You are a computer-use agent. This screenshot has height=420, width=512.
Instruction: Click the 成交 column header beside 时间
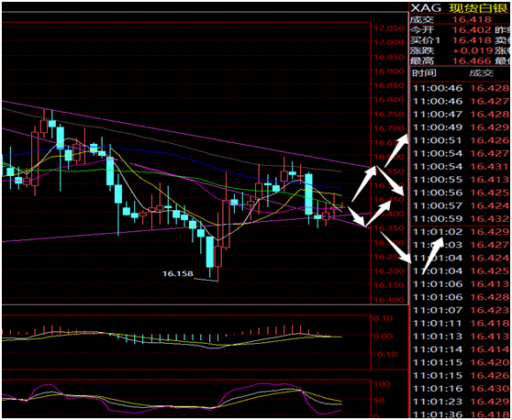point(482,72)
